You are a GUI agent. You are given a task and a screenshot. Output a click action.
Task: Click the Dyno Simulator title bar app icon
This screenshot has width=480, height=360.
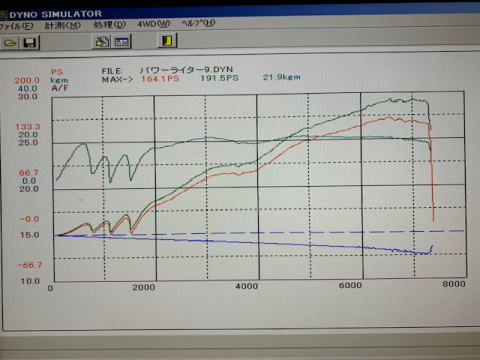pyautogui.click(x=3, y=15)
